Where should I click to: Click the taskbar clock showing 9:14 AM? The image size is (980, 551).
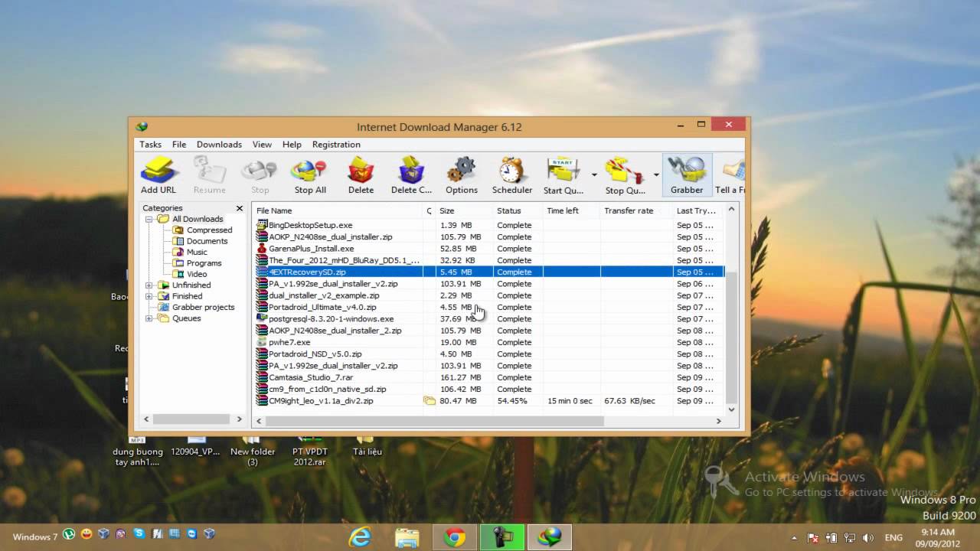click(x=938, y=537)
